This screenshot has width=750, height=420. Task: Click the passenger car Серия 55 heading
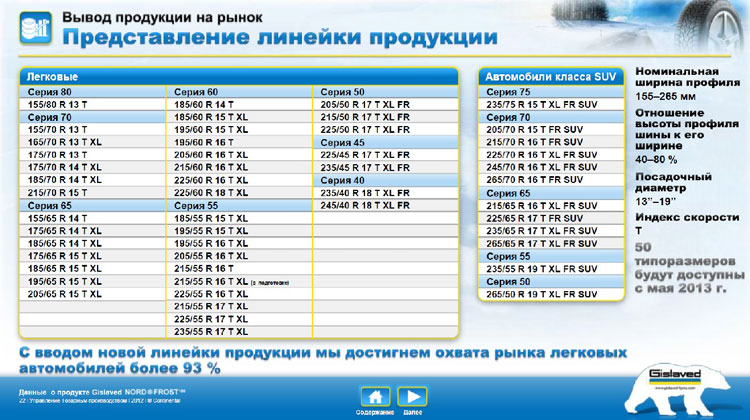(x=239, y=206)
